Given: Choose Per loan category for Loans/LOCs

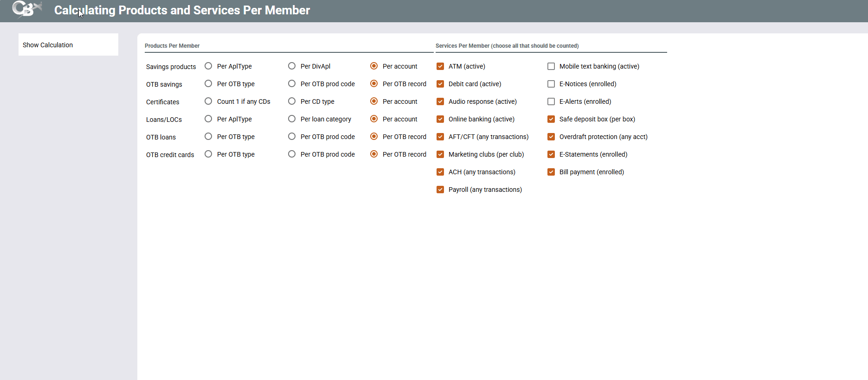Looking at the screenshot, I should [x=292, y=119].
